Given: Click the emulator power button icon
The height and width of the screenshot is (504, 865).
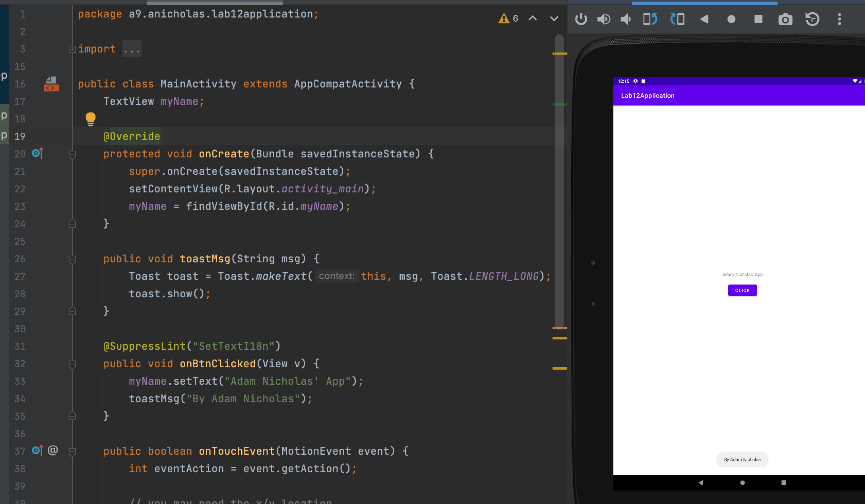Looking at the screenshot, I should tap(581, 19).
